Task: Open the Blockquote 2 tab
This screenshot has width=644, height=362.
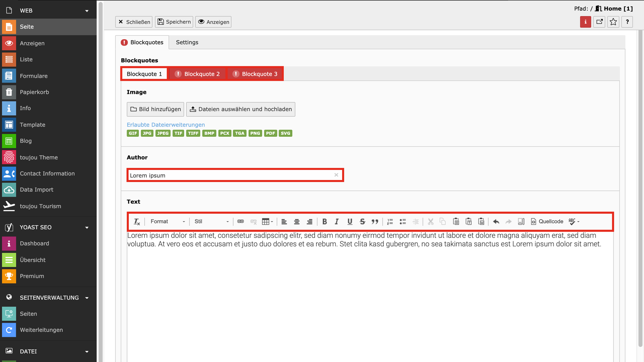Action: 198,74
